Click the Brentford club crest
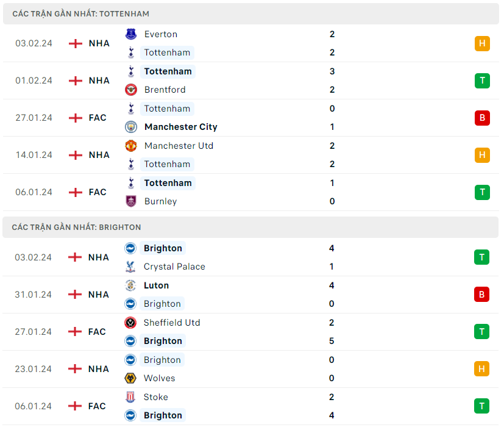The height and width of the screenshot is (430, 504). point(131,90)
